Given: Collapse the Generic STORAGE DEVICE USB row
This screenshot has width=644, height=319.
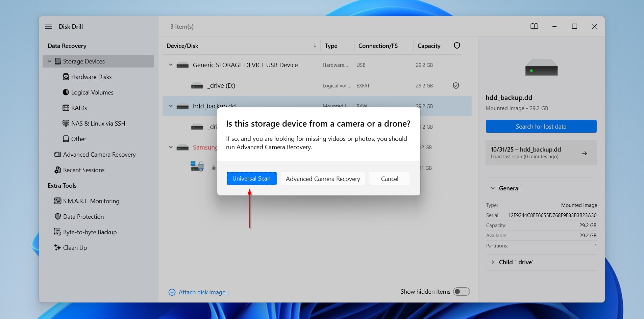Looking at the screenshot, I should [171, 65].
